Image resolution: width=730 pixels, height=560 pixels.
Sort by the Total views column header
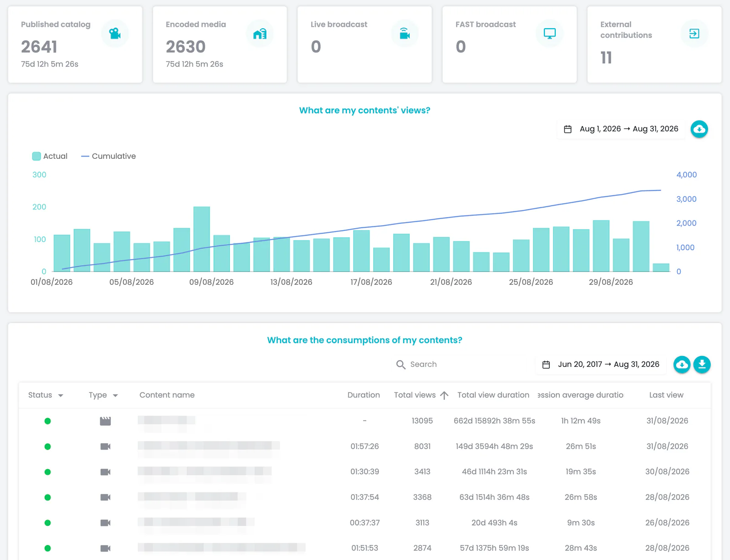[415, 395]
